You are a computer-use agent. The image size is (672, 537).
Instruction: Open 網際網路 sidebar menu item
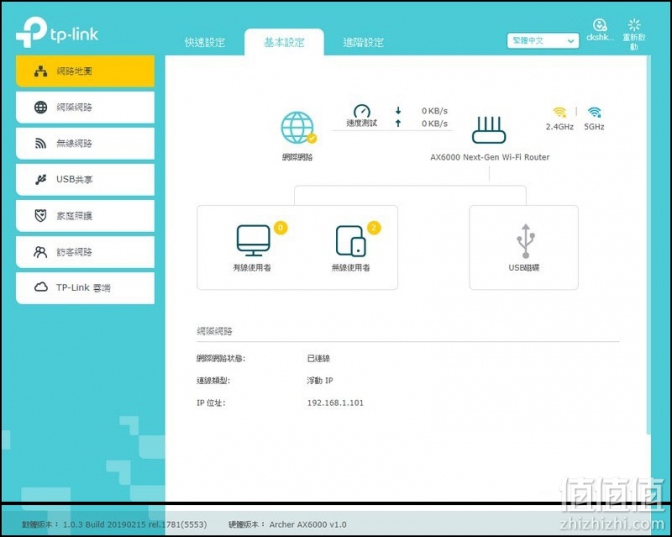coord(85,107)
